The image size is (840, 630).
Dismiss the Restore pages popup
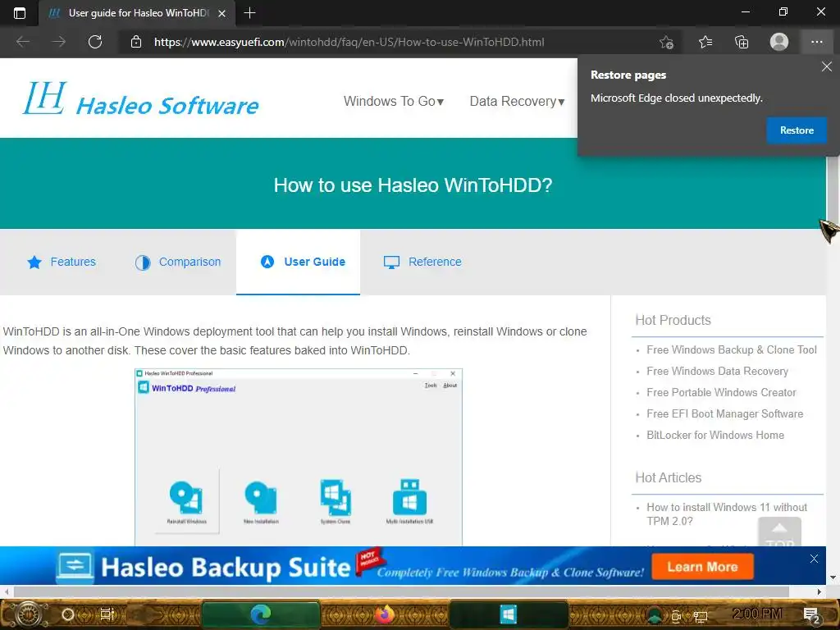(827, 66)
